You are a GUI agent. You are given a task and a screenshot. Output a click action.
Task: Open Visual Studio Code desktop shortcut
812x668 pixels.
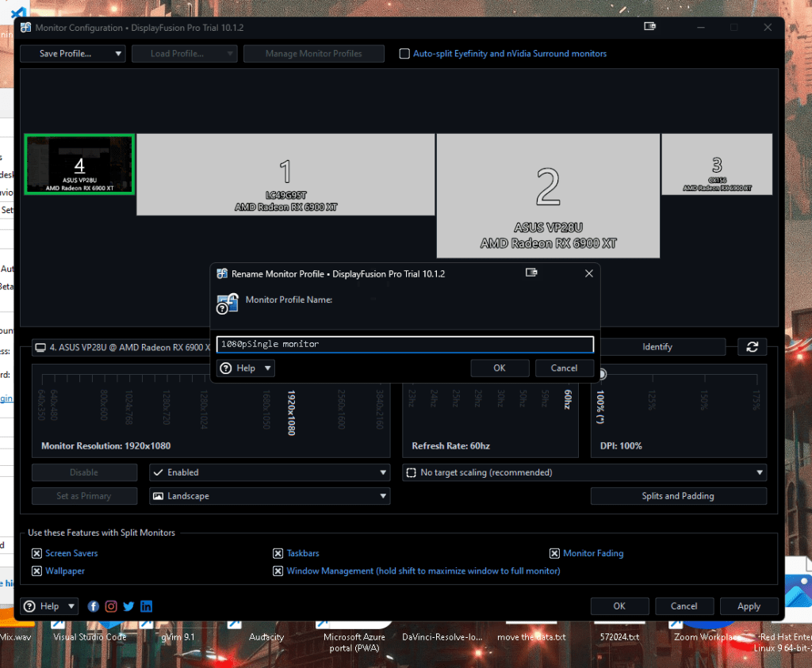coord(90,637)
